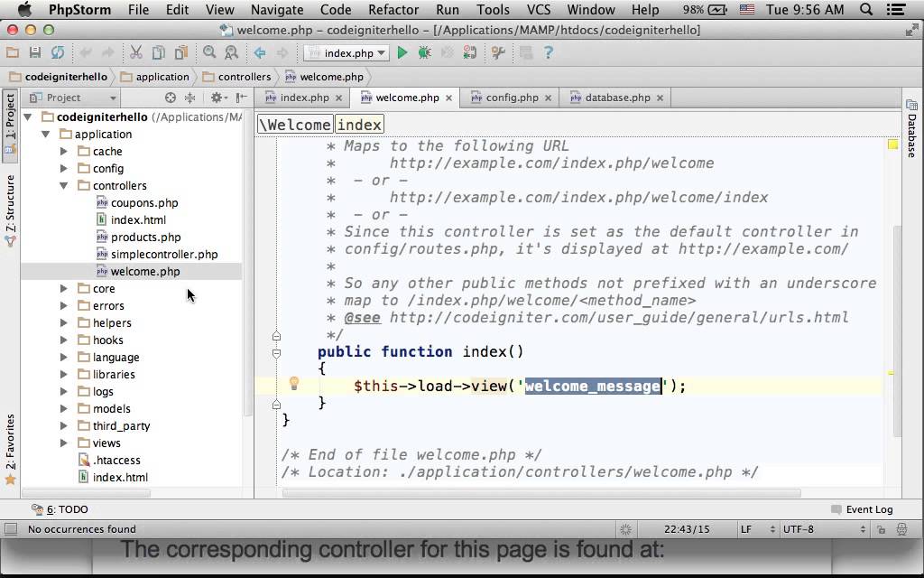Click the application breadcrumb
924x578 pixels.
(x=155, y=77)
